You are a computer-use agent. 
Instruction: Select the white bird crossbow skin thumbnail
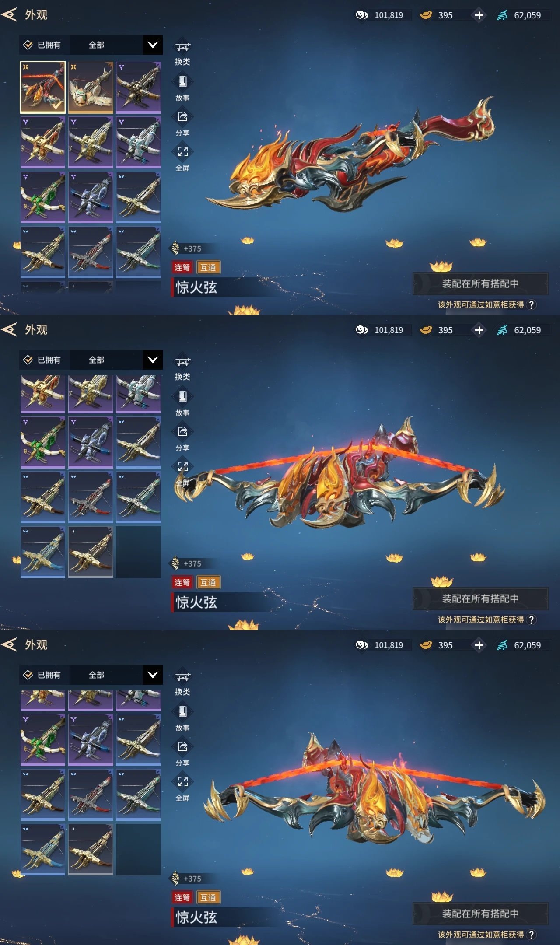[91, 87]
